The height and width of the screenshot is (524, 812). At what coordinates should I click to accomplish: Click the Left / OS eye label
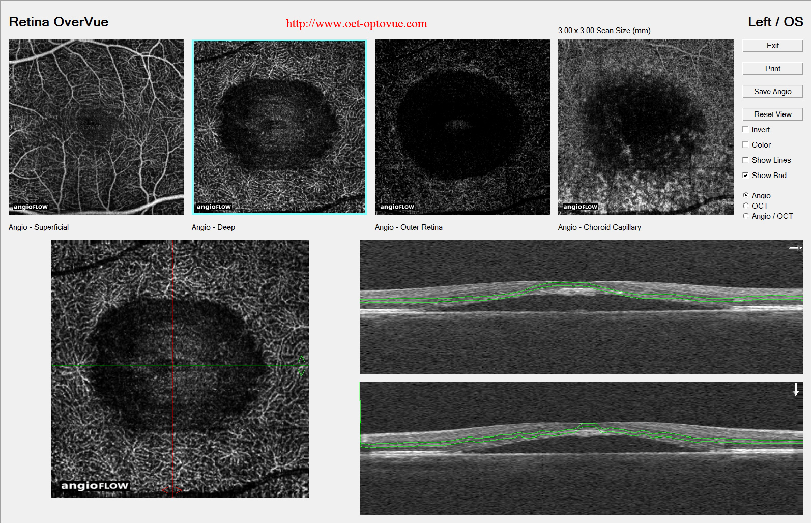pyautogui.click(x=775, y=22)
